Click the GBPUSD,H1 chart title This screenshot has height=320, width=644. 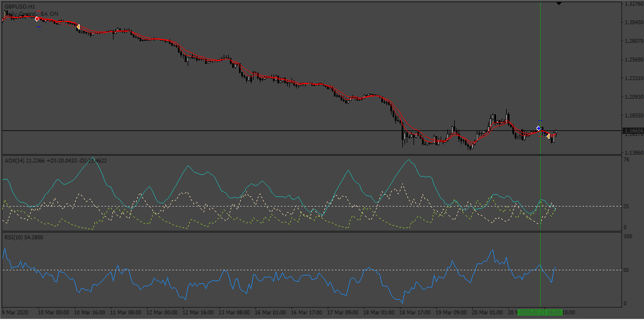(x=19, y=7)
